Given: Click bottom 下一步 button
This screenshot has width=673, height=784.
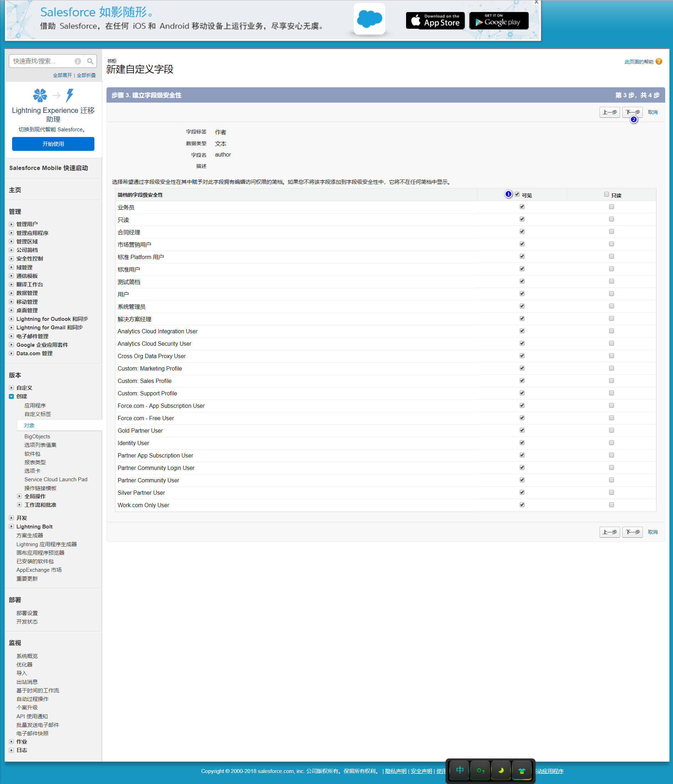Looking at the screenshot, I should click(632, 532).
